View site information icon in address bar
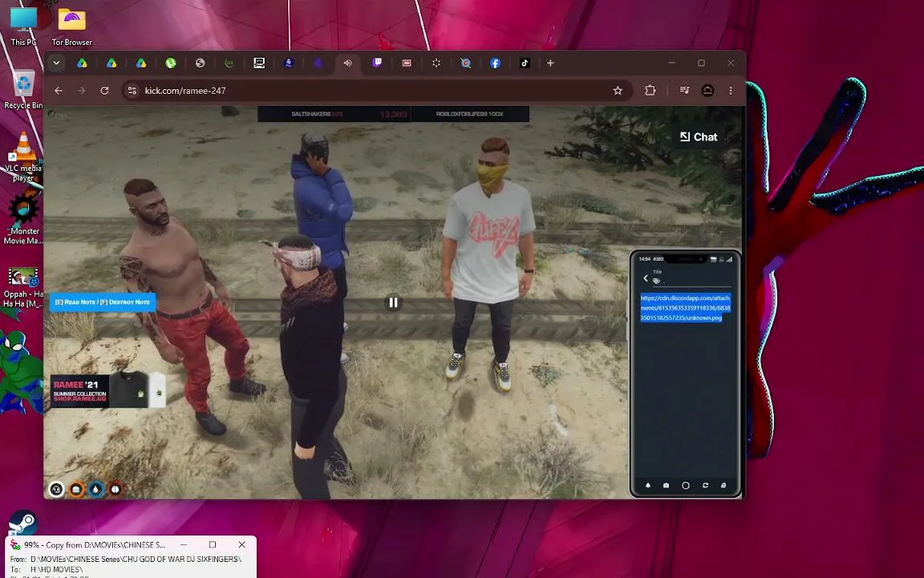924x578 pixels. point(132,91)
